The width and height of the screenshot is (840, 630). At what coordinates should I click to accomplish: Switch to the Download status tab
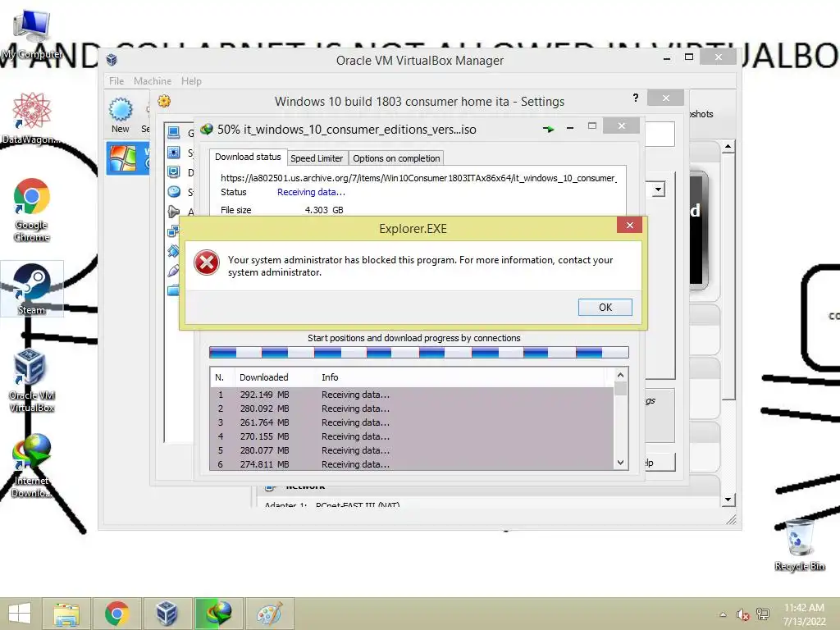click(248, 157)
